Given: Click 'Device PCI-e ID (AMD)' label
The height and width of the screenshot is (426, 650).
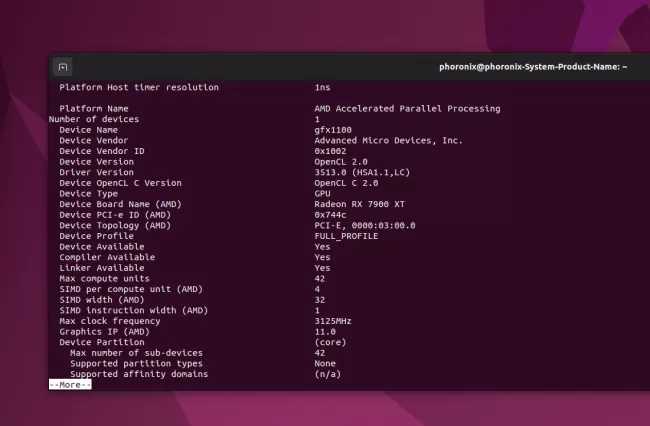Looking at the screenshot, I should 115,215.
